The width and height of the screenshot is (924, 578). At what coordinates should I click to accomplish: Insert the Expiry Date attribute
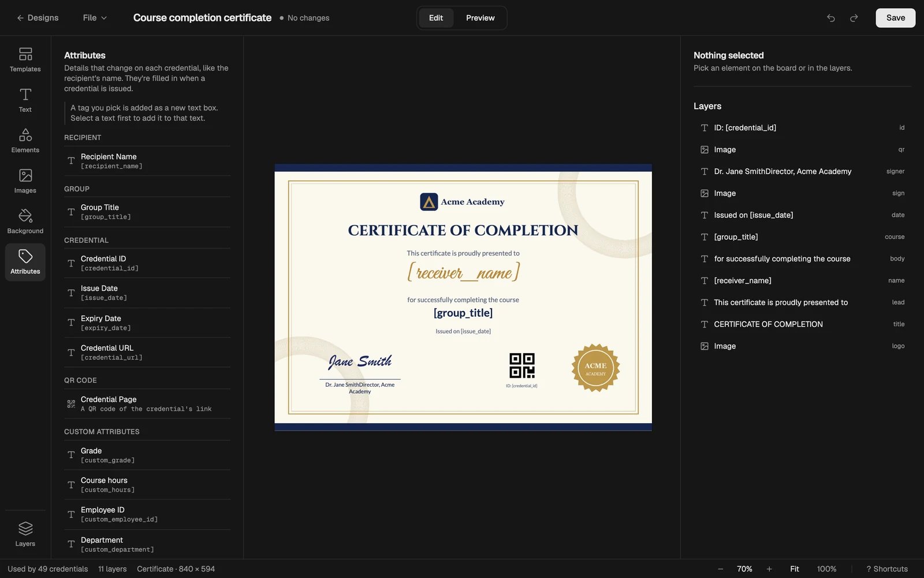pos(147,323)
